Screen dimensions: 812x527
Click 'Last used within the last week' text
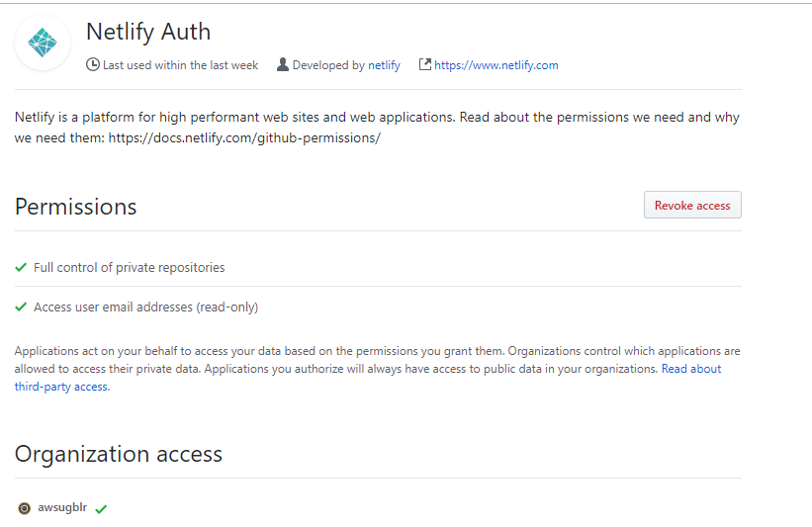click(x=180, y=65)
